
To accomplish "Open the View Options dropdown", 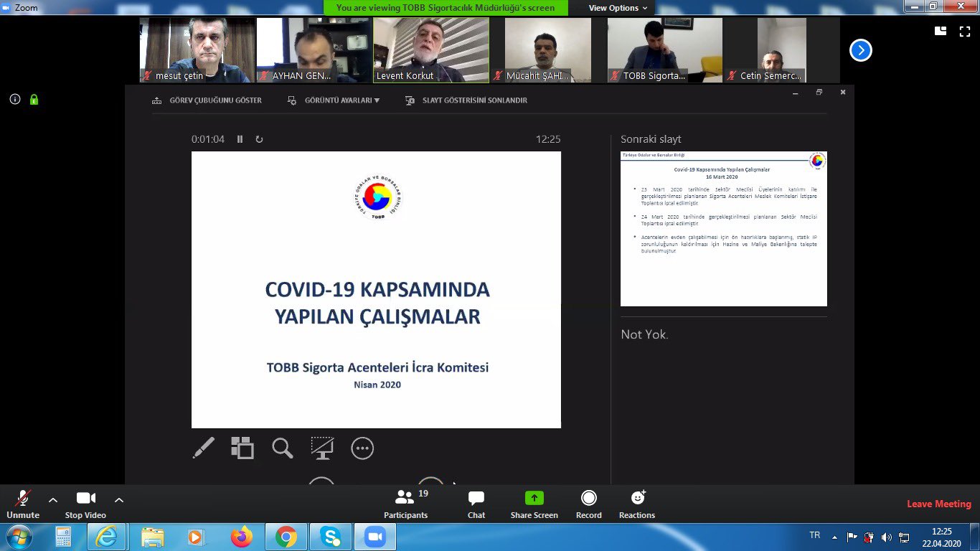I will click(x=618, y=8).
